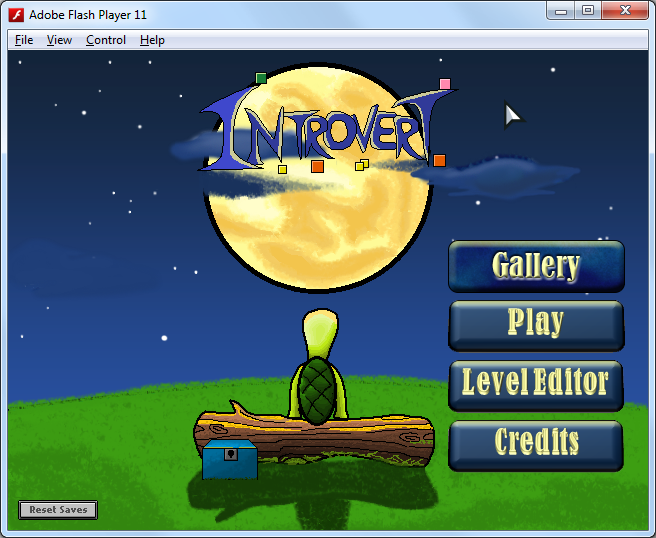This screenshot has height=538, width=656.
Task: Click the Reset Saves button
Action: (x=58, y=510)
